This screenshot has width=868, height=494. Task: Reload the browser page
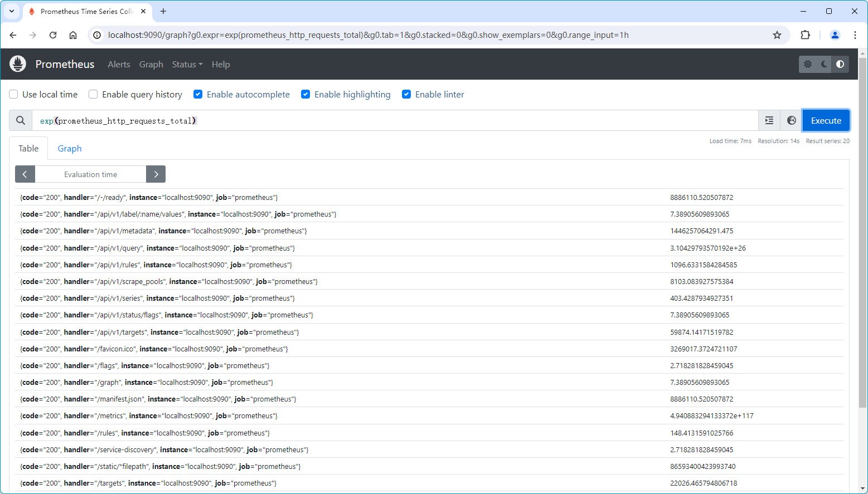click(53, 35)
